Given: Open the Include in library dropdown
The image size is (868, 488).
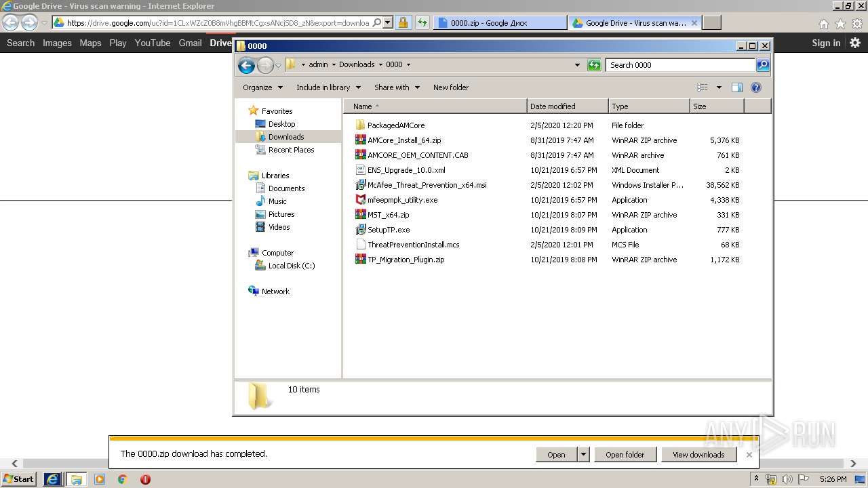Looking at the screenshot, I should (328, 87).
